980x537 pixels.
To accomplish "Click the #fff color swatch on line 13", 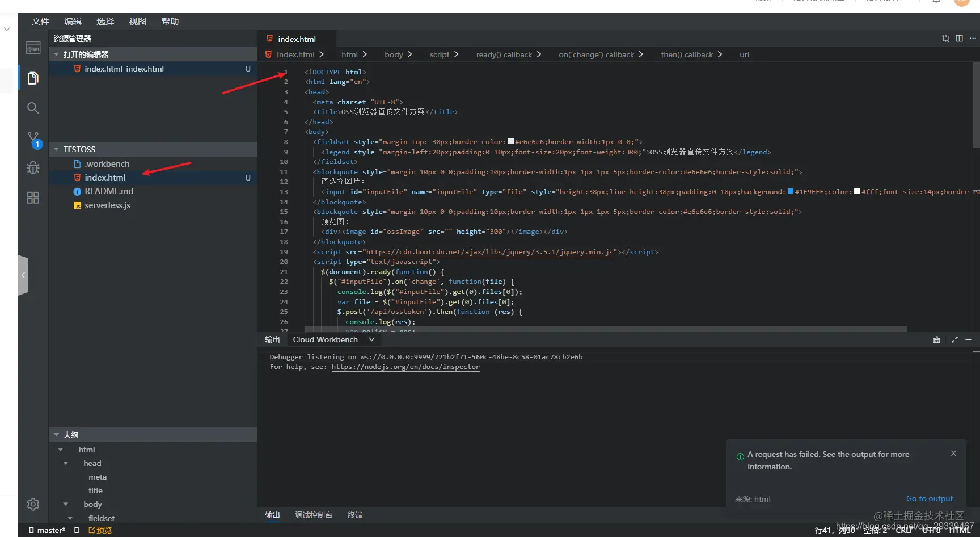I will pos(857,191).
